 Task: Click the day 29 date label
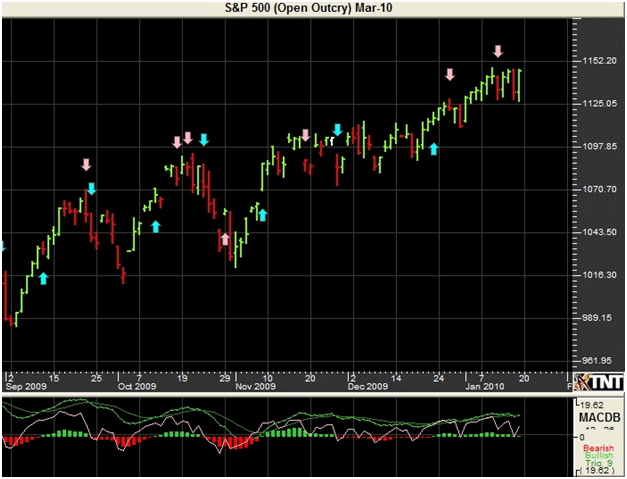click(225, 378)
